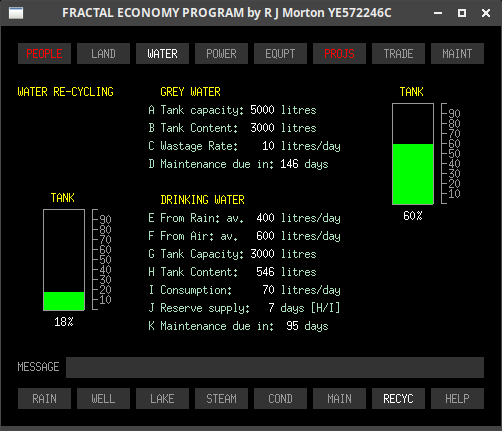Open the STEAM water page
The height and width of the screenshot is (431, 502).
coord(221,398)
